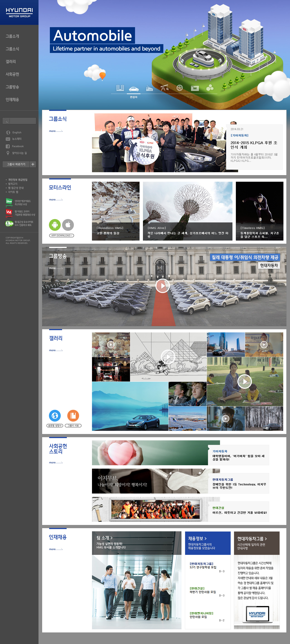Open the gray Apple app download icon
The width and height of the screenshot is (290, 644).
pyautogui.click(x=68, y=225)
